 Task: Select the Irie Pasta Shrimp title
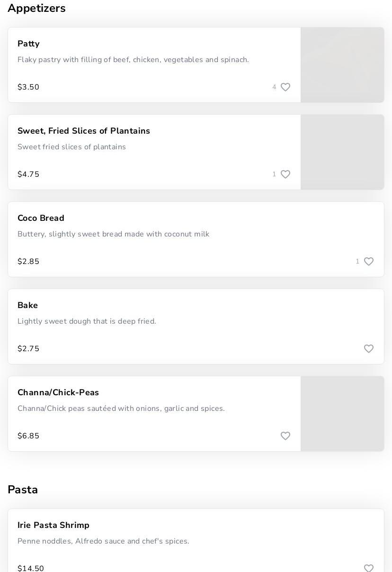[x=53, y=526]
